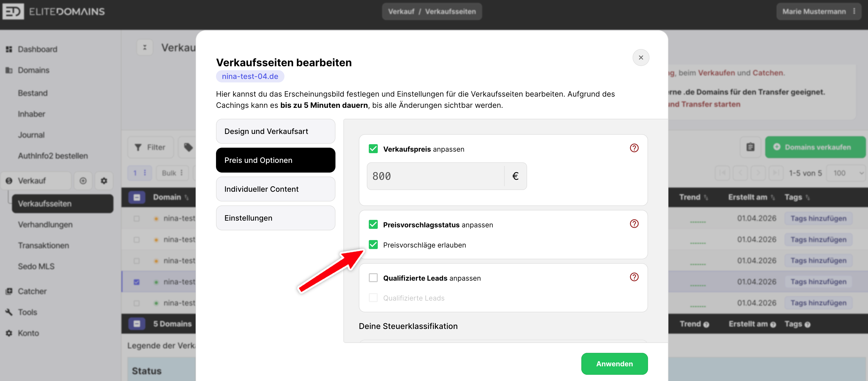Open the Bulk actions dropdown
The image size is (868, 381).
(x=172, y=173)
